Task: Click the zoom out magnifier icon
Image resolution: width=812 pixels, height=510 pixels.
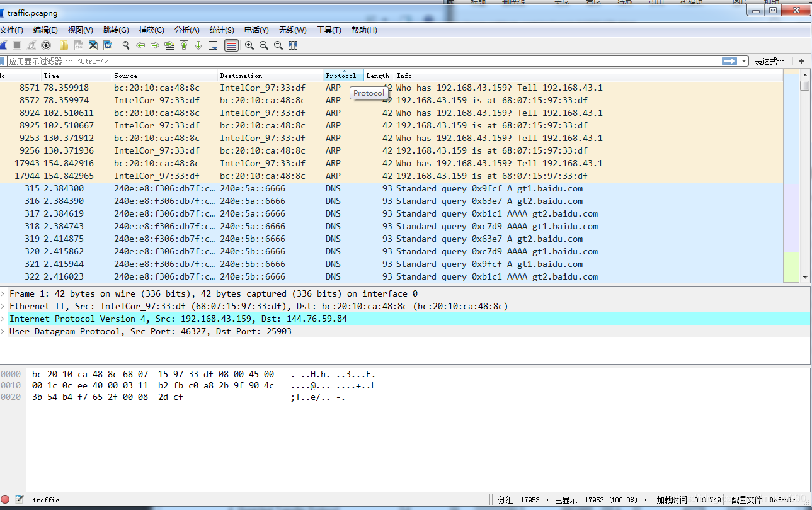Action: tap(264, 45)
